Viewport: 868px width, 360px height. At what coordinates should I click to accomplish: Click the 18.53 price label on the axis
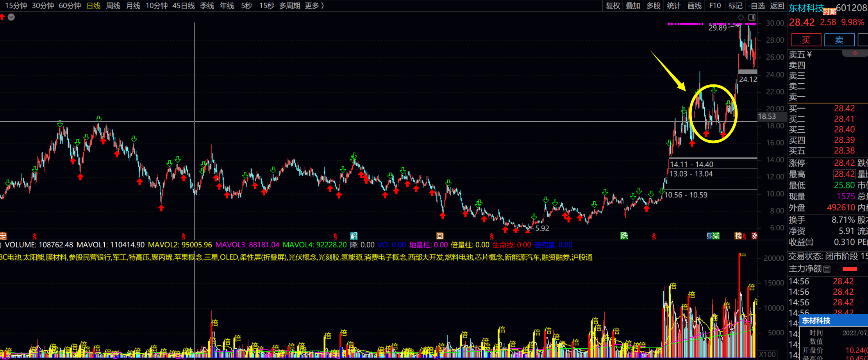click(767, 116)
